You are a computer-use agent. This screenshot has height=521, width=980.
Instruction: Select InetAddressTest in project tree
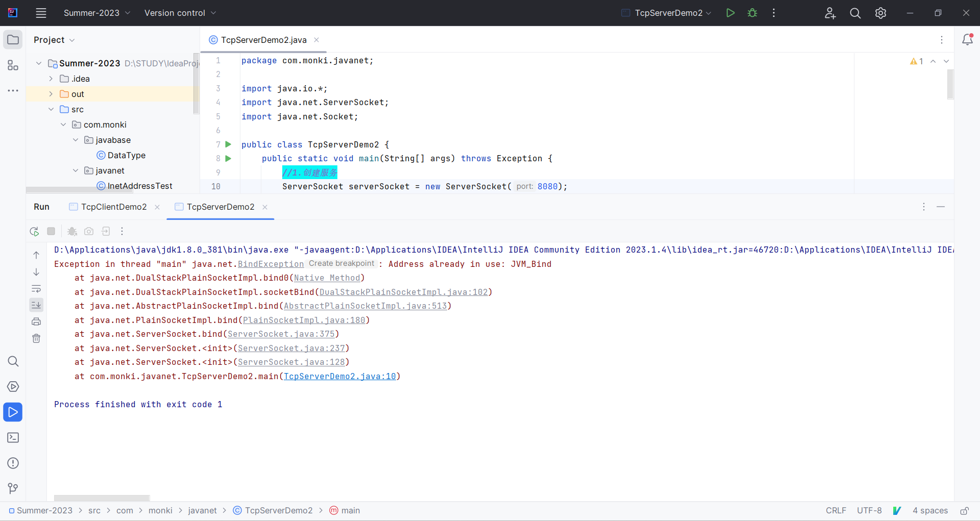tap(135, 186)
